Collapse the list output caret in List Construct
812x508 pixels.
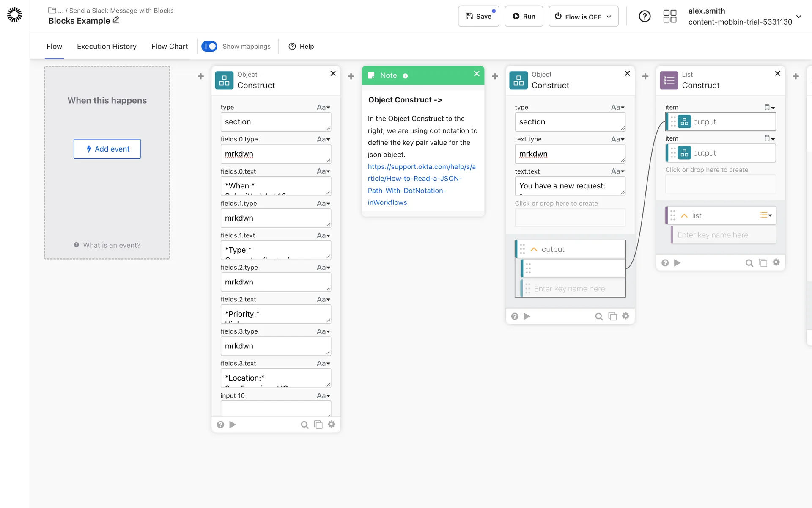684,215
